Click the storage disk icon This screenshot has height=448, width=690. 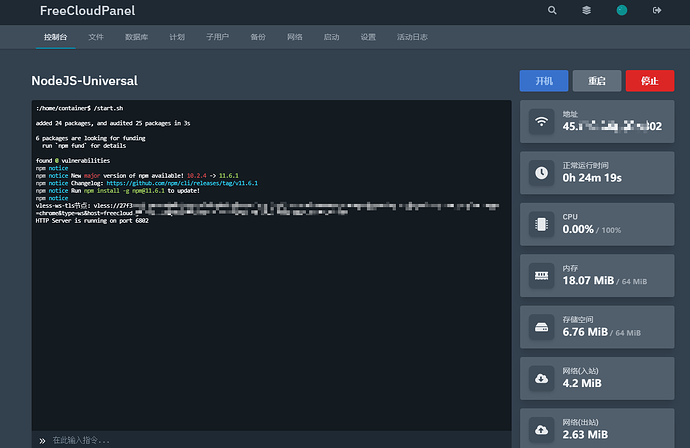[541, 327]
